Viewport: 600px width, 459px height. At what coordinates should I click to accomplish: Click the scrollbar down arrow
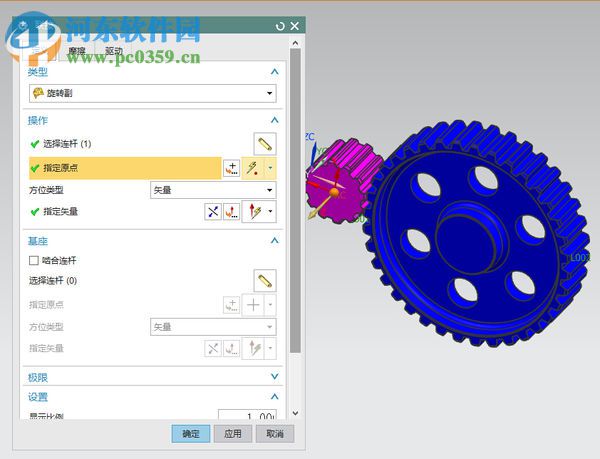coord(295,413)
